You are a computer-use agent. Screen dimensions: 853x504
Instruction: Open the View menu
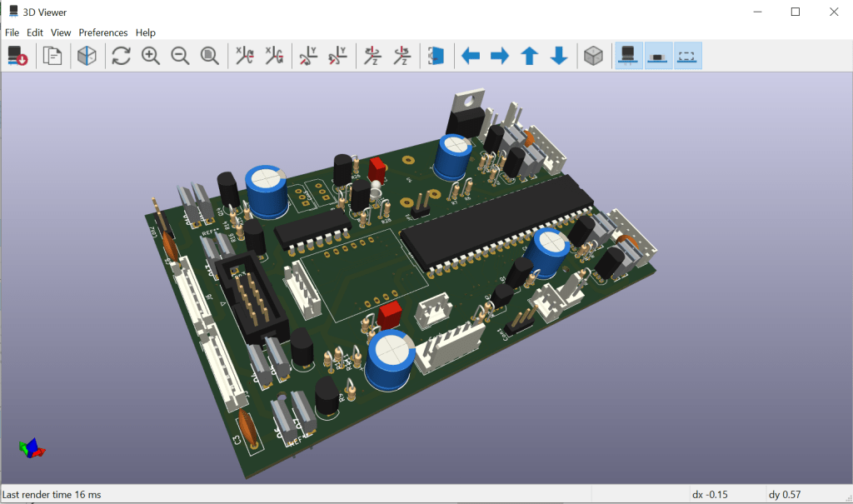point(61,32)
